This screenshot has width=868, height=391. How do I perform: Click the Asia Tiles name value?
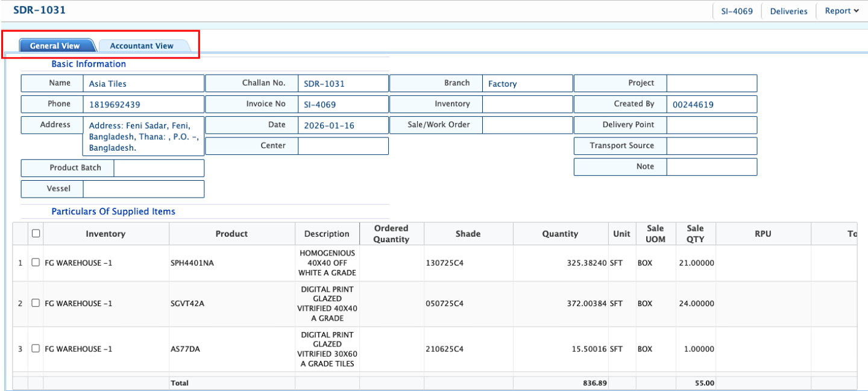point(108,84)
